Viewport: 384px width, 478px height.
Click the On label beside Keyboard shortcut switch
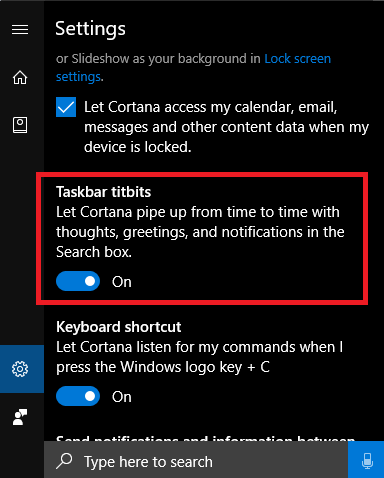(x=122, y=397)
